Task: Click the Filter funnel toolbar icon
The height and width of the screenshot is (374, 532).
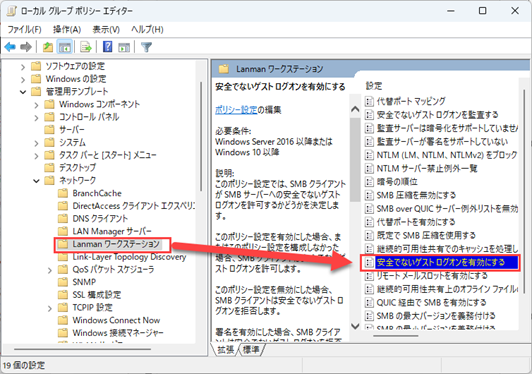Action: click(x=146, y=47)
